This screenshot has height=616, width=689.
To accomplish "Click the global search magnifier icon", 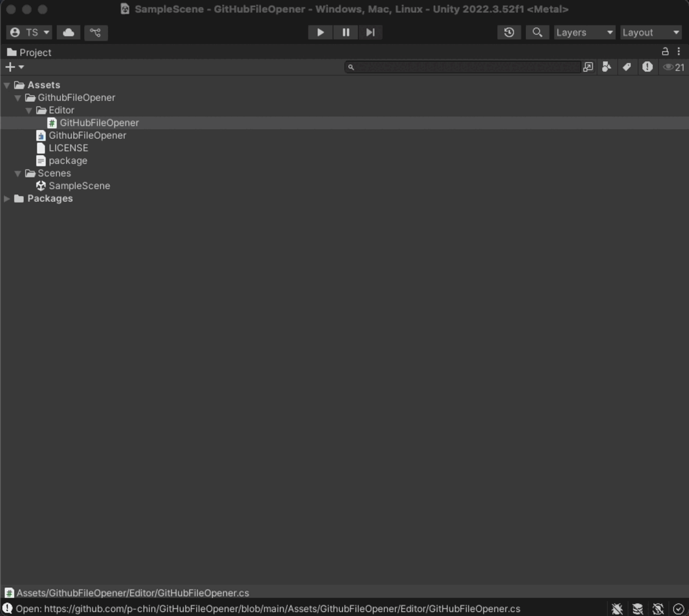I will click(x=537, y=32).
